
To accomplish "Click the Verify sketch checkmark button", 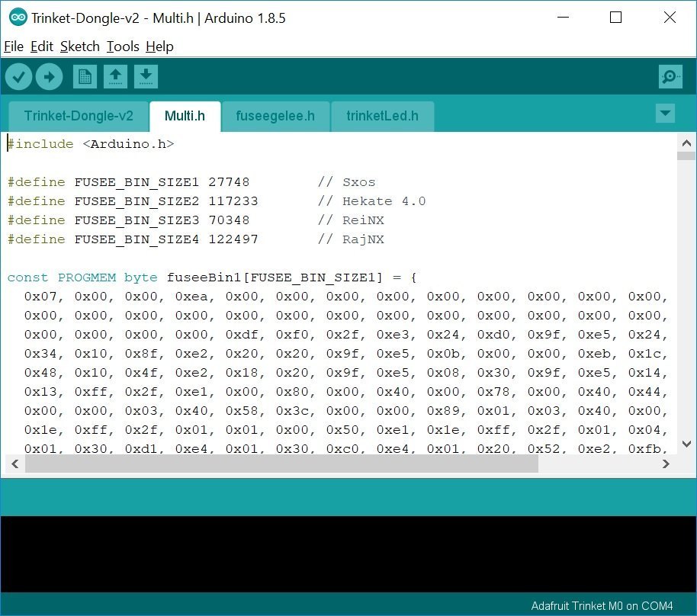I will (x=18, y=76).
